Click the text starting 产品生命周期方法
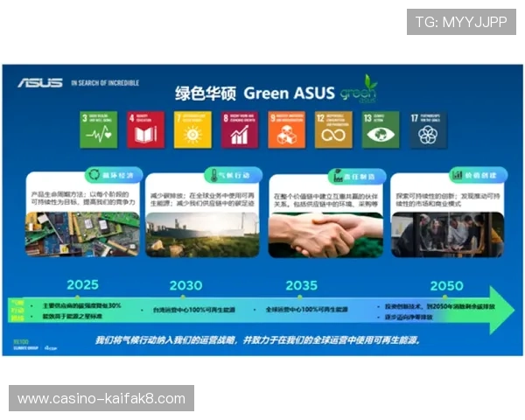 coord(83,198)
